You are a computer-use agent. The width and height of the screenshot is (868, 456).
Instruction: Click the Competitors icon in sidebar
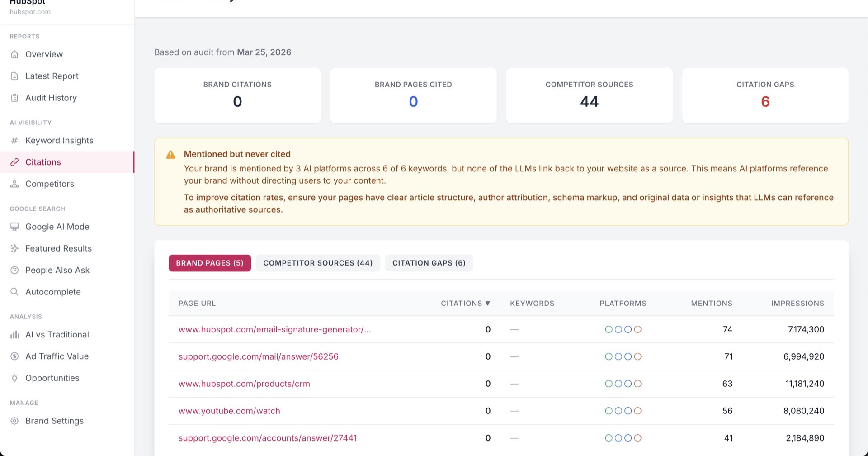point(14,184)
